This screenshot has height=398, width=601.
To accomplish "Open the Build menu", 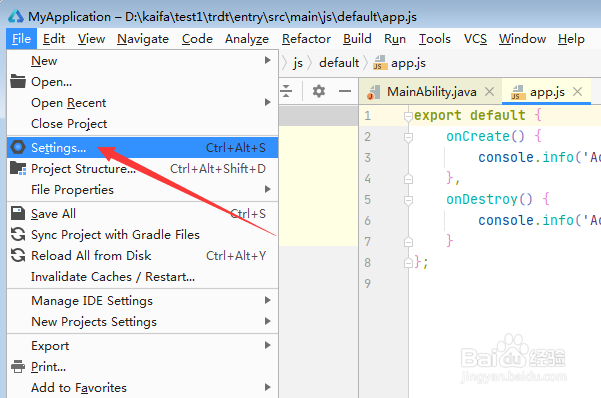I will pyautogui.click(x=357, y=39).
